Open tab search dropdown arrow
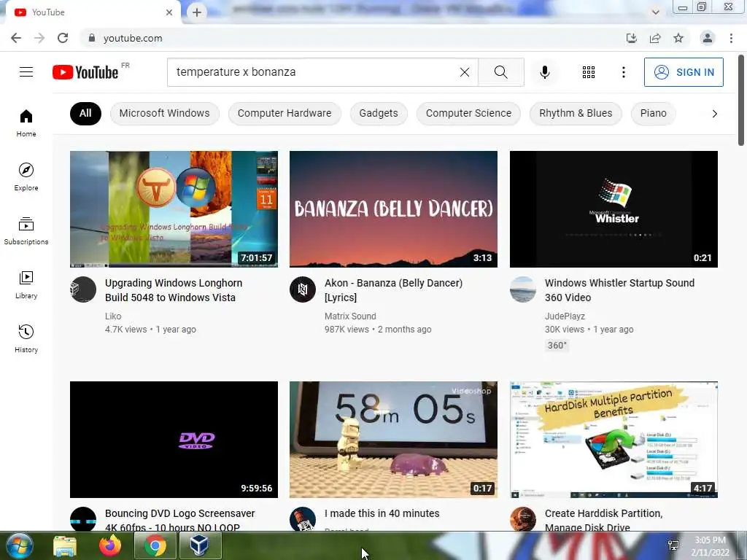This screenshot has width=747, height=560. pos(656,12)
